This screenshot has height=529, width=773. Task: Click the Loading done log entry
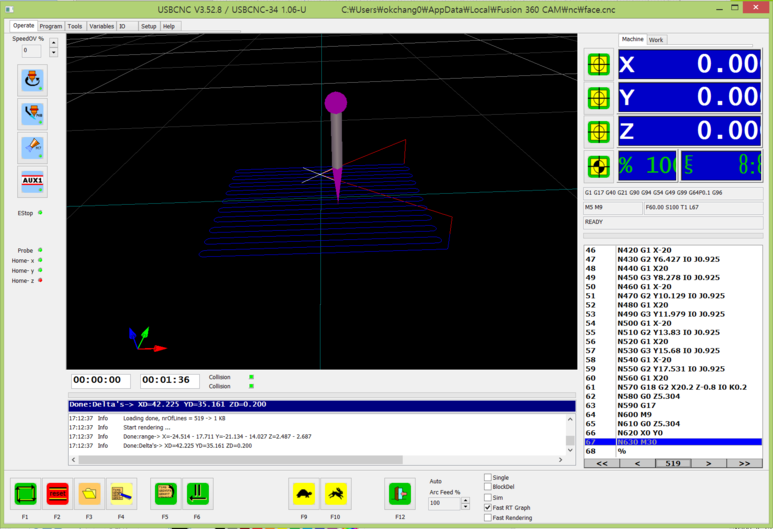click(318, 418)
